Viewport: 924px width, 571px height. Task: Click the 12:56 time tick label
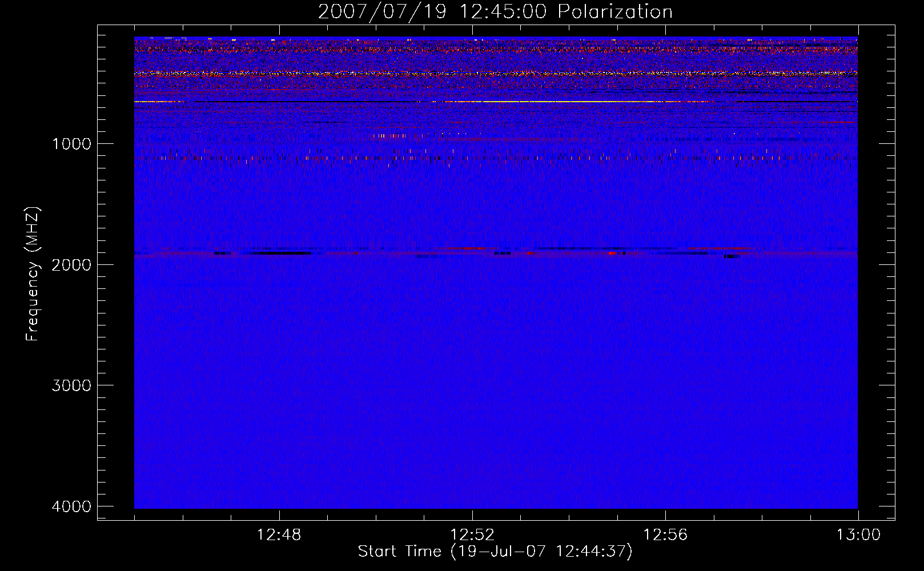[x=665, y=535]
